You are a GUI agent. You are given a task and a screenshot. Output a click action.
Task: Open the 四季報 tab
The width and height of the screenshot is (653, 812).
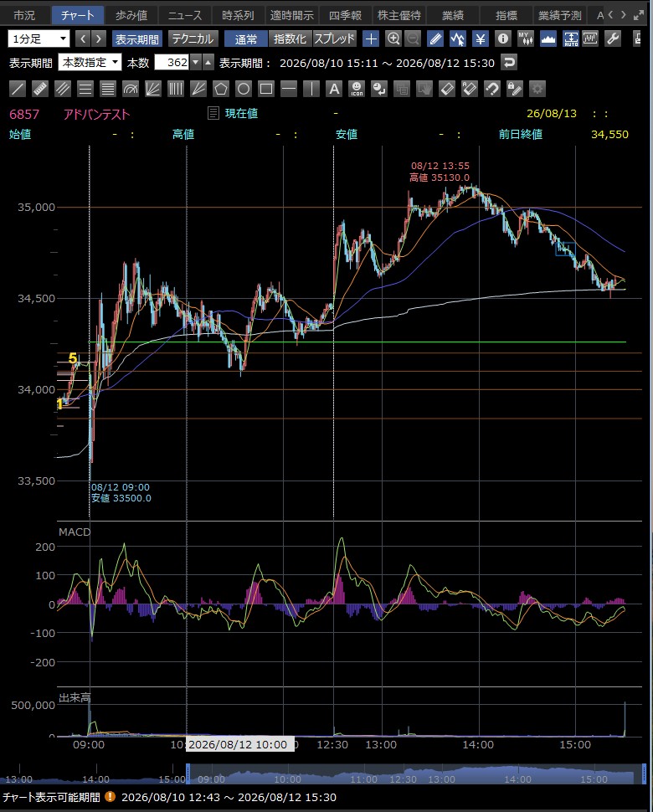pos(346,16)
